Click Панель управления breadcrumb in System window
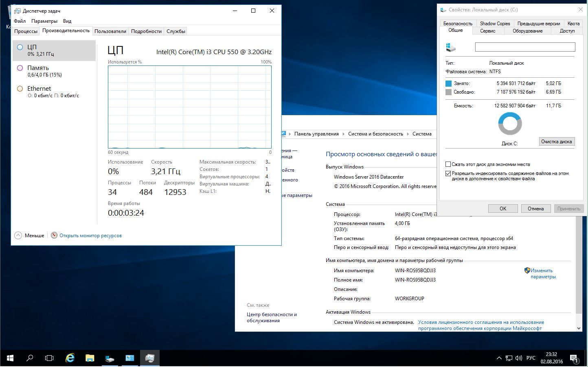This screenshot has height=367, width=588. click(x=316, y=134)
